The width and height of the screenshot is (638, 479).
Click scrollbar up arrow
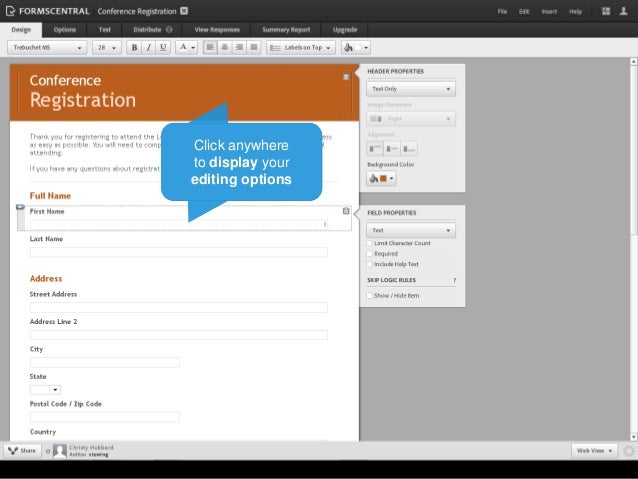(x=634, y=61)
